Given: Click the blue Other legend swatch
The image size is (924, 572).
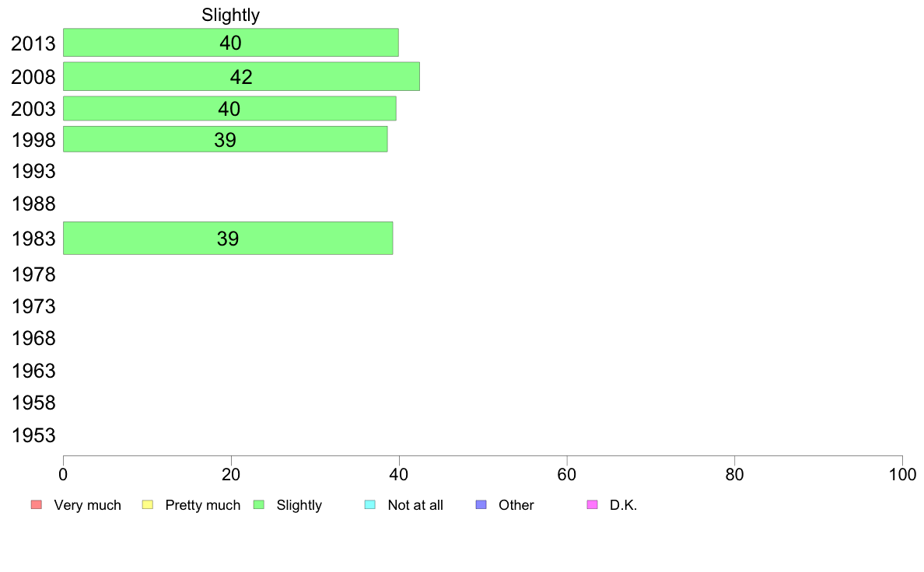Looking at the screenshot, I should 481,505.
